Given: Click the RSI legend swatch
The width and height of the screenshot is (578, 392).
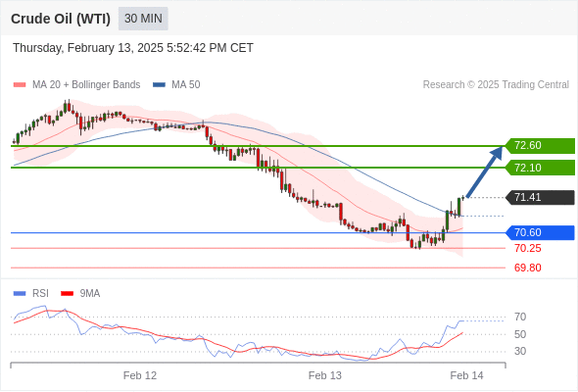Looking at the screenshot, I should click(20, 294).
